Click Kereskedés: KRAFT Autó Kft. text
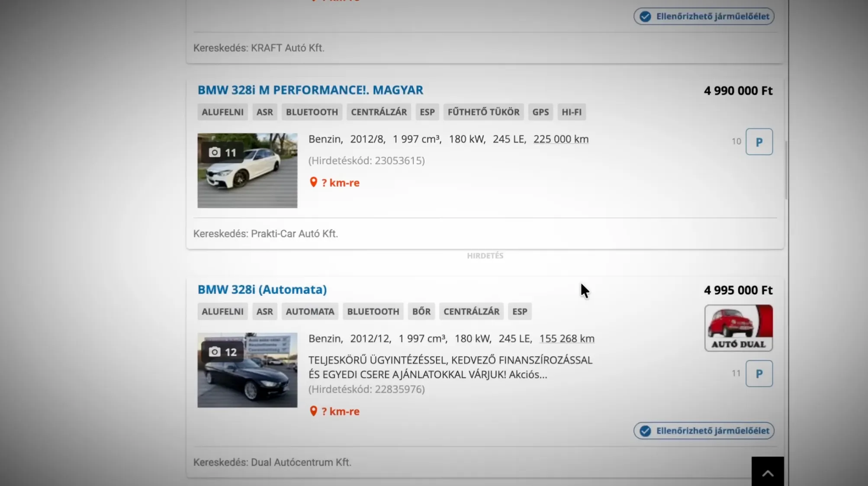Screen dimensions: 868x486 (x=259, y=48)
